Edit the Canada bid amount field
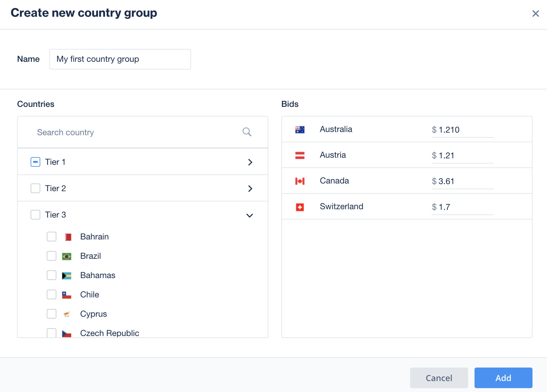547x392 pixels. [x=463, y=181]
